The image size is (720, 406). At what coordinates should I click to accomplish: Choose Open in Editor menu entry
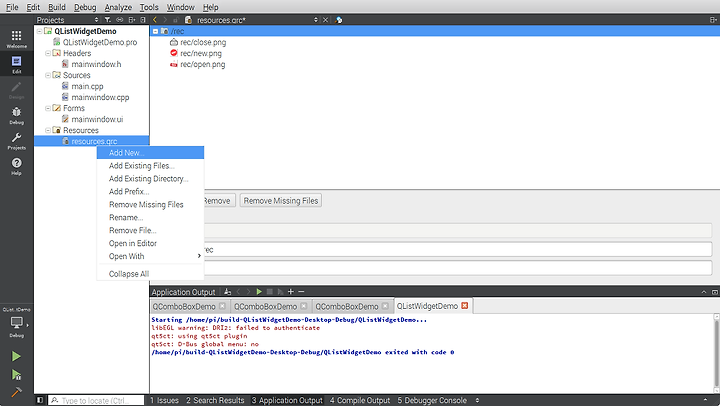(x=150, y=243)
